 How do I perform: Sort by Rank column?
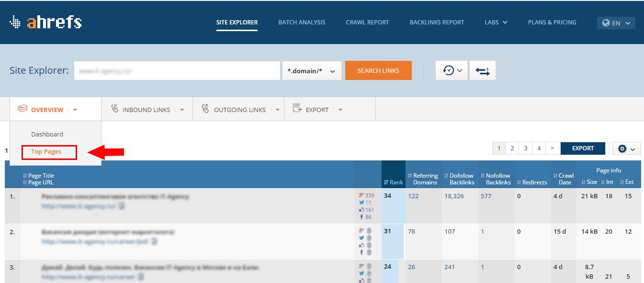[394, 182]
